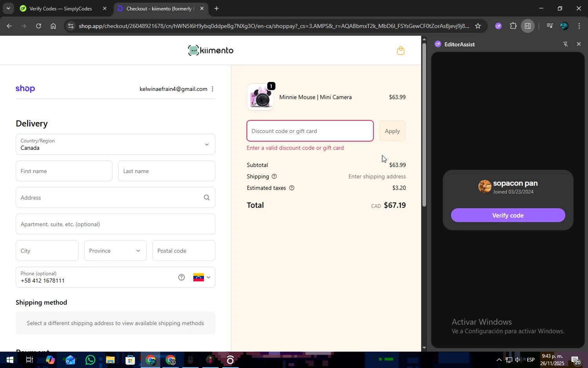Close the Verify Codes tab

[104, 8]
